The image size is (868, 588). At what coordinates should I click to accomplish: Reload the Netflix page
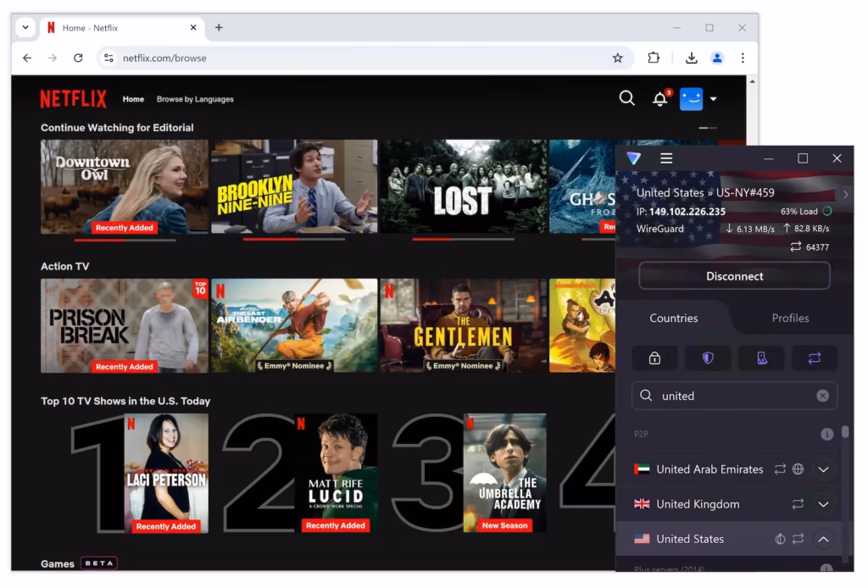(x=78, y=58)
